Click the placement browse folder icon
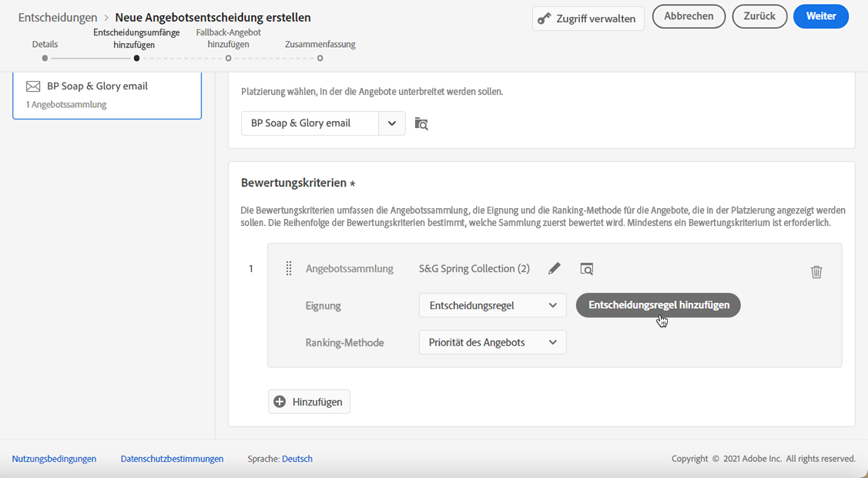This screenshot has height=478, width=868. [x=421, y=123]
